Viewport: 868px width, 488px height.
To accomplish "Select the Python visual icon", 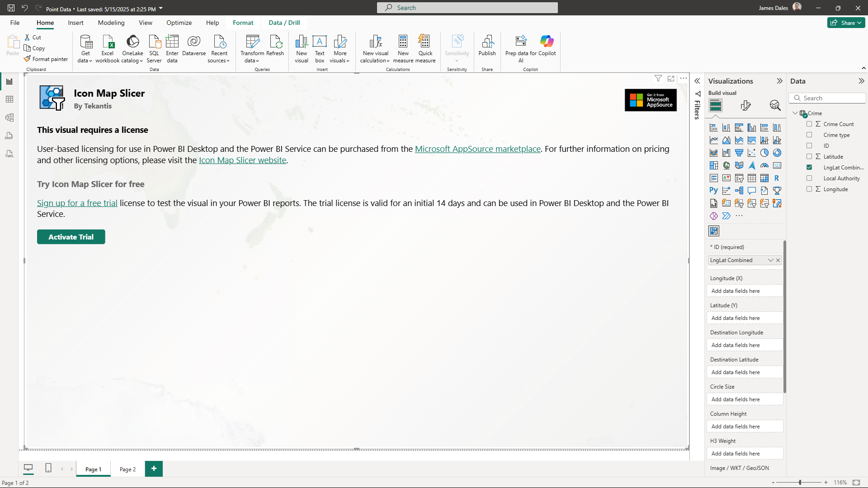I will pos(713,191).
